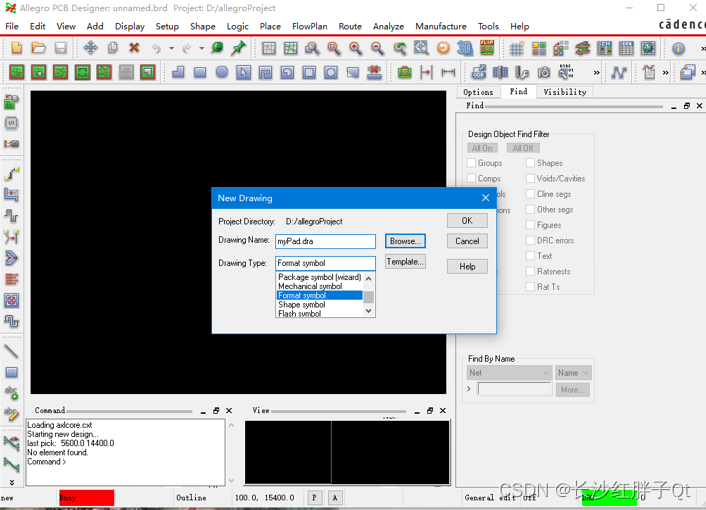
Task: Open the Undo history dropdown arrow
Action: (x=172, y=48)
